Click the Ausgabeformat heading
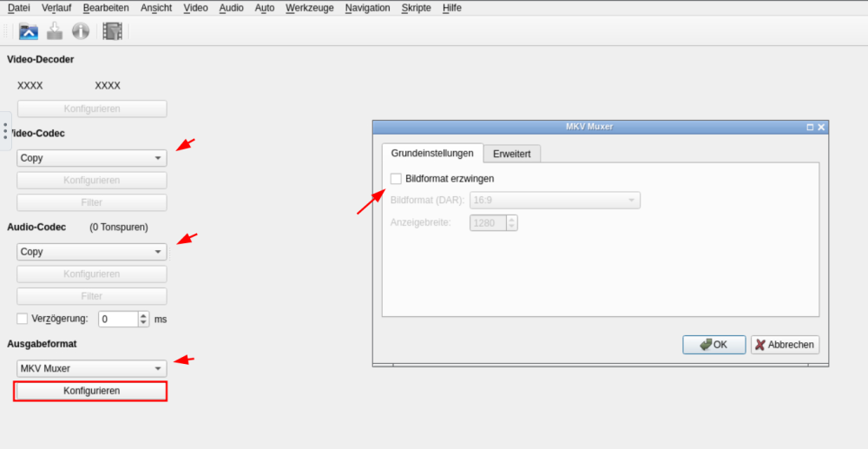 click(42, 344)
